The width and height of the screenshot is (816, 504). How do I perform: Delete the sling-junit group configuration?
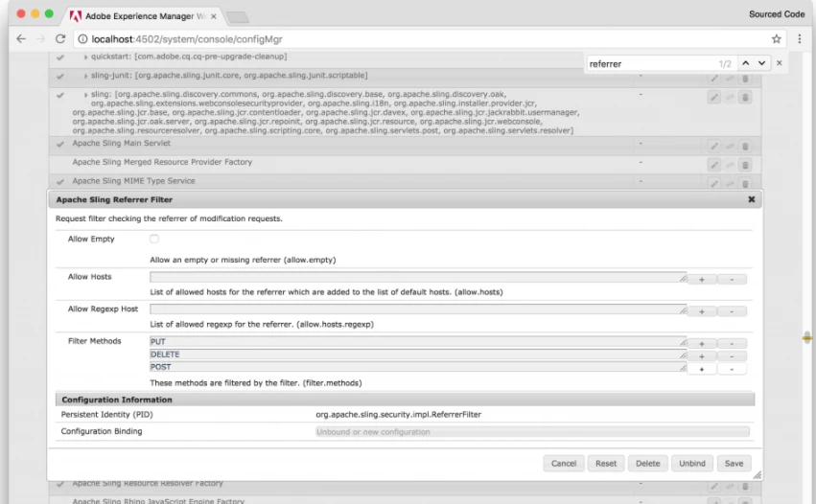745,79
